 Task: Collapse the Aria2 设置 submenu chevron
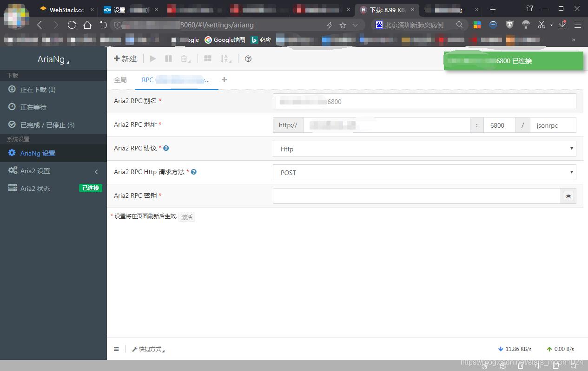(x=96, y=171)
